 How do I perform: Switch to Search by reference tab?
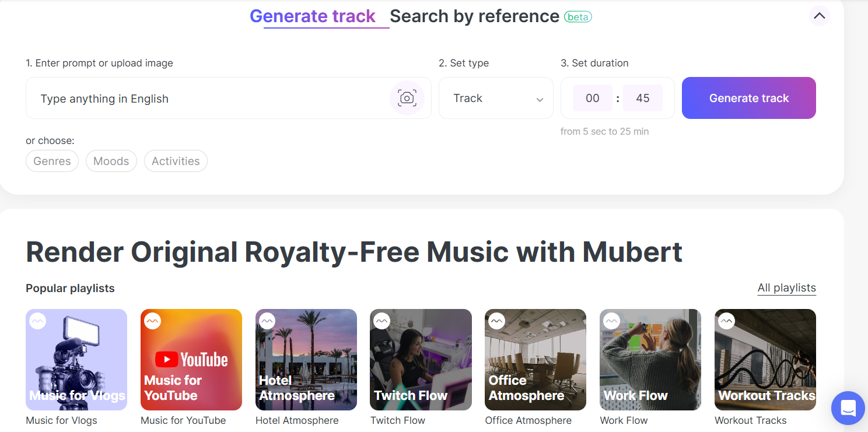pos(474,16)
